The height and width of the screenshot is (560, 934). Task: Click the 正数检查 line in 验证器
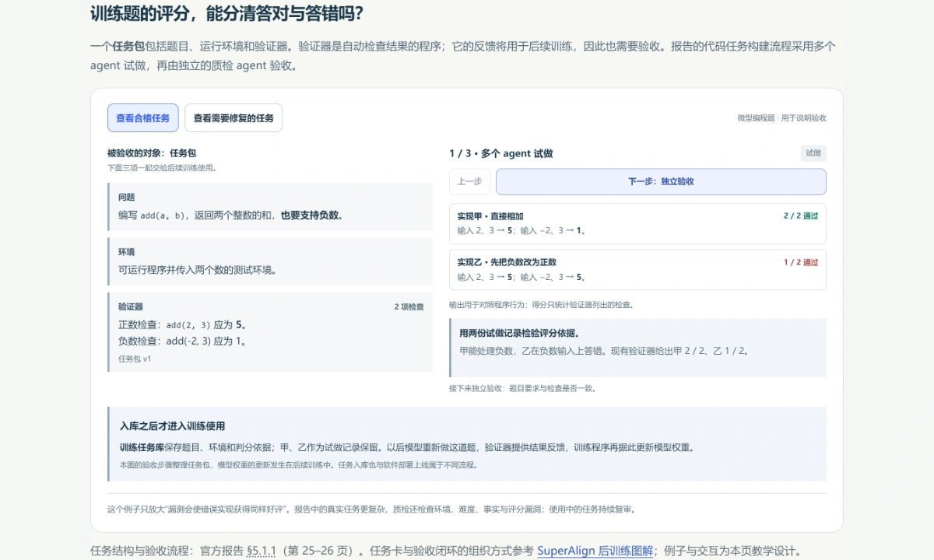click(x=183, y=325)
